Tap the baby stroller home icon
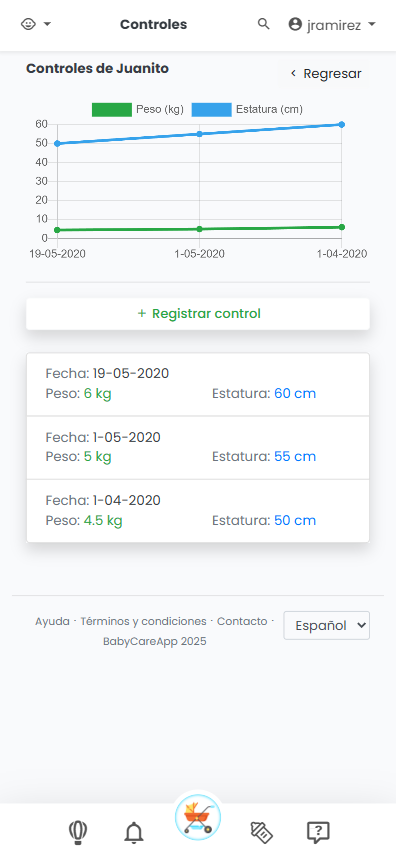This screenshot has height=863, width=396. point(198,817)
